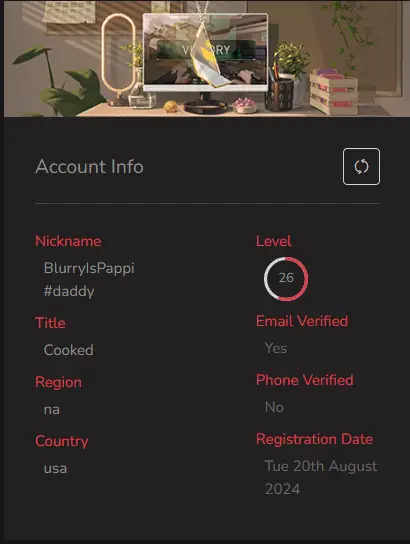Select the BlurryIsPappi nickname text
This screenshot has width=410, height=544.
pos(89,269)
